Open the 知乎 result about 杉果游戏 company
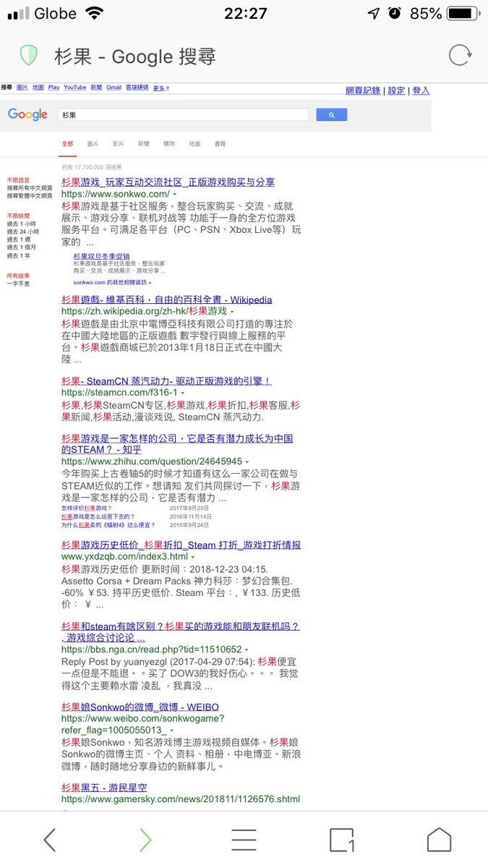 (x=177, y=443)
